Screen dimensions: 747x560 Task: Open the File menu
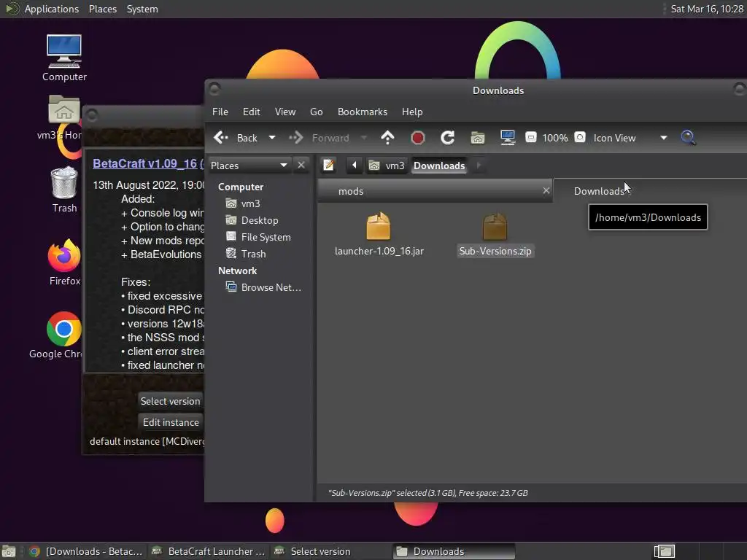click(220, 112)
